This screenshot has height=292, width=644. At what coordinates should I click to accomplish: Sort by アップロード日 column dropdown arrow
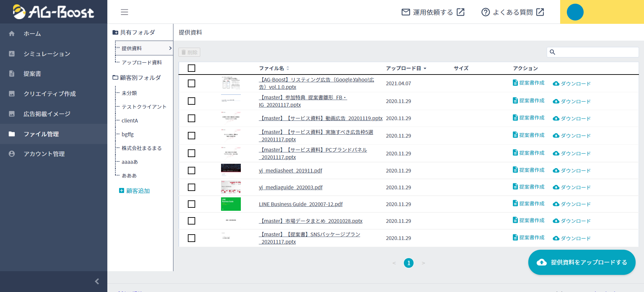425,68
